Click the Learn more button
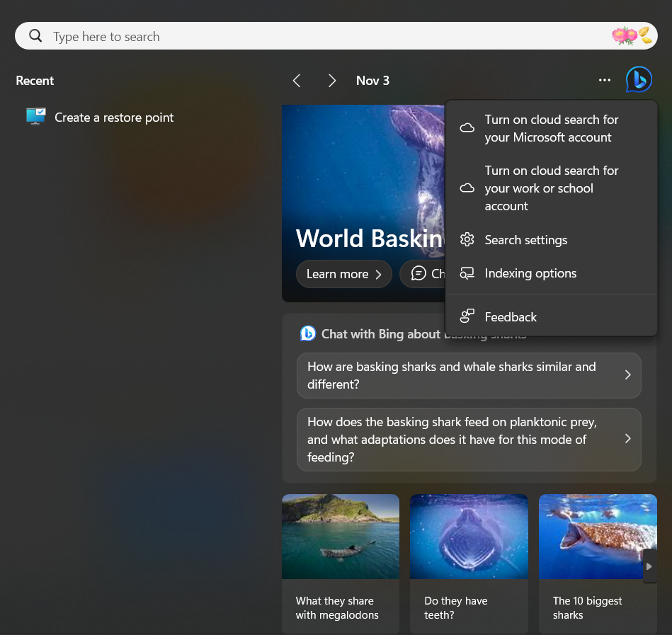The width and height of the screenshot is (672, 635). click(344, 273)
